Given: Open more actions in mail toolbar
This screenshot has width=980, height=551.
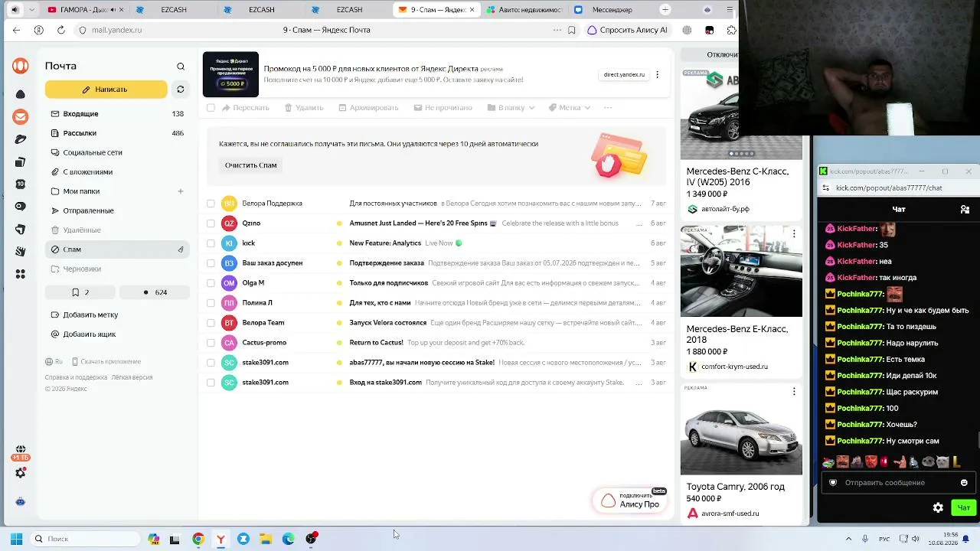Looking at the screenshot, I should tap(608, 108).
